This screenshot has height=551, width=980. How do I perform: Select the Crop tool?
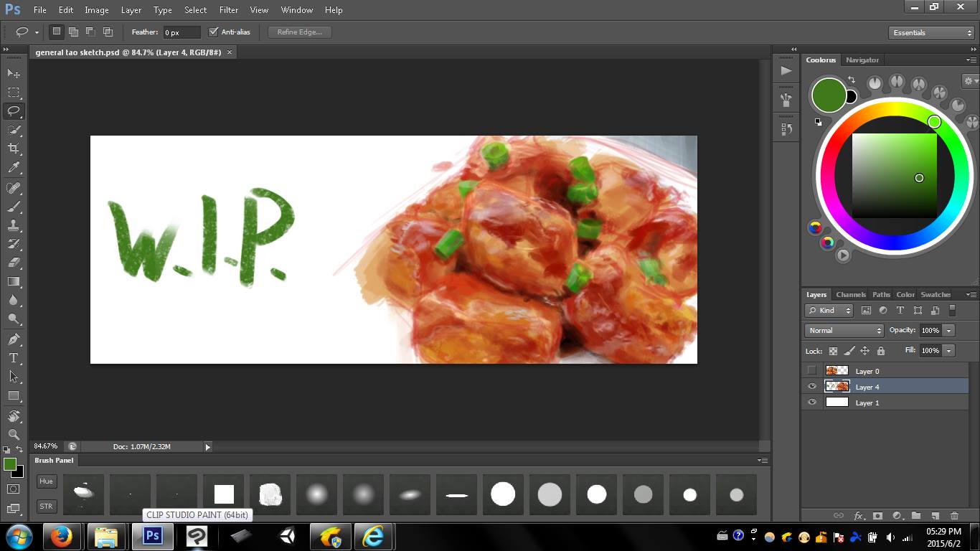tap(14, 149)
